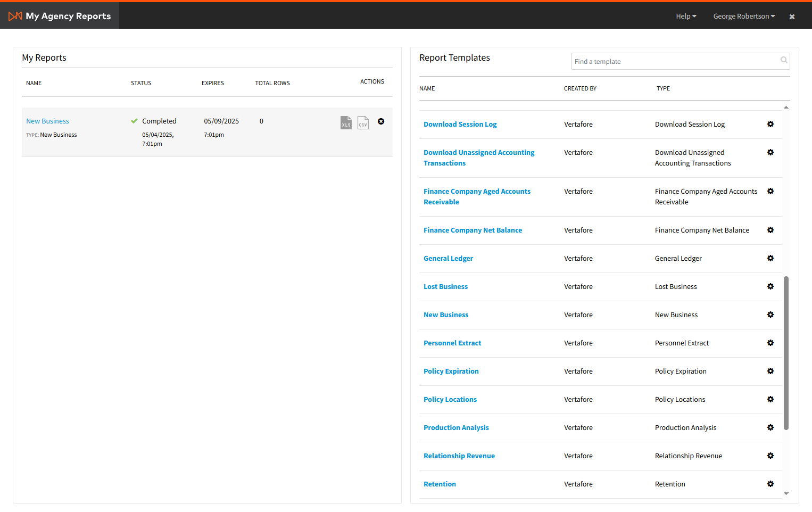Open the Policy Expiration template
Viewport: 812px width, 512px height.
click(451, 371)
